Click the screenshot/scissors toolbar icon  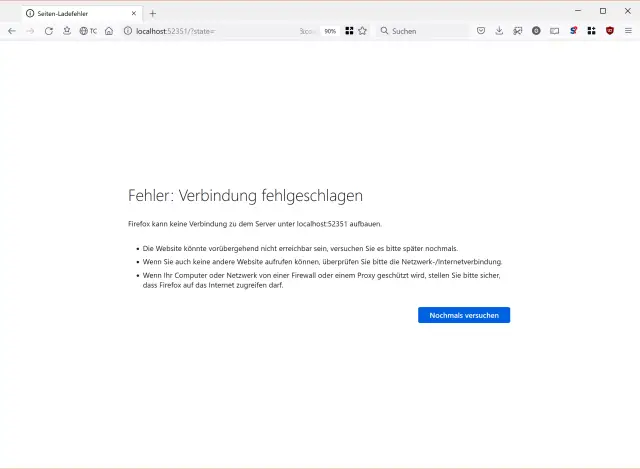click(518, 31)
